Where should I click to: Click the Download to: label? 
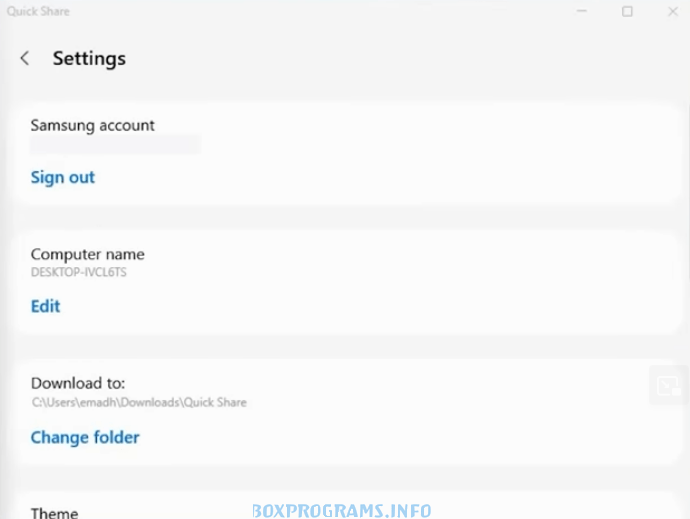coord(78,383)
